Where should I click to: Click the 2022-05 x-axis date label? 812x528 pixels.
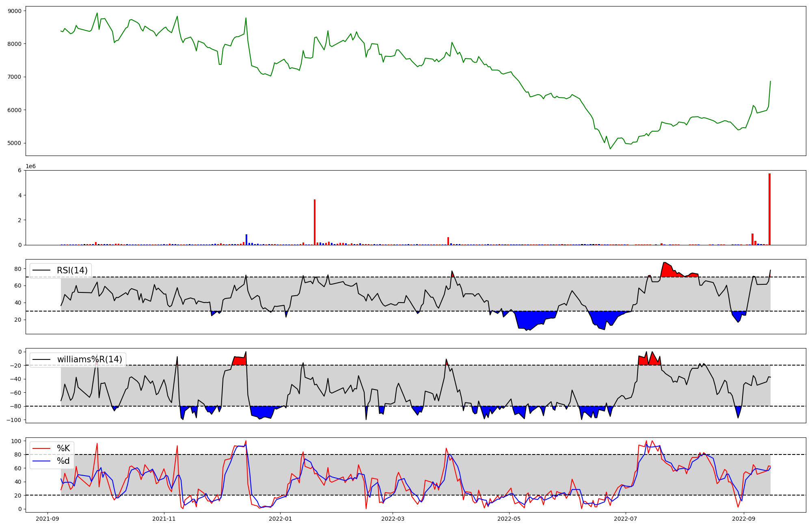pyautogui.click(x=509, y=519)
